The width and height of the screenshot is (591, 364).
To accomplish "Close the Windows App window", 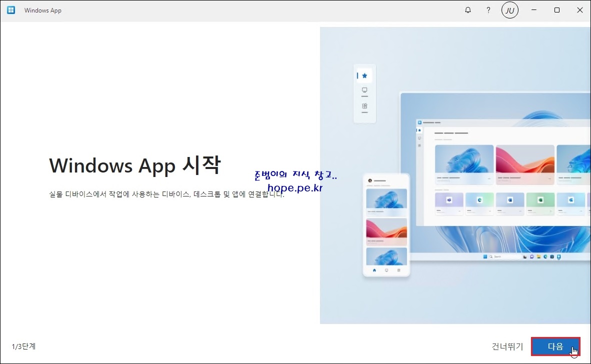I will pos(579,10).
